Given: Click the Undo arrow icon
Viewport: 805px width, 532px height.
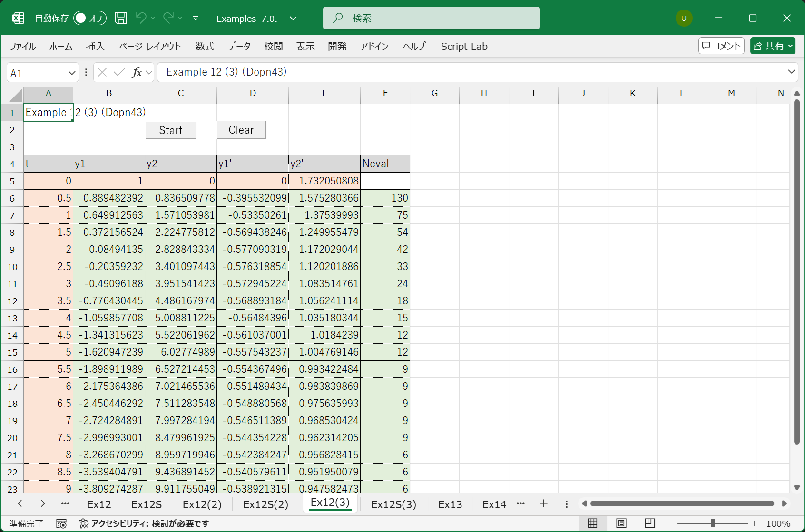Looking at the screenshot, I should point(141,18).
